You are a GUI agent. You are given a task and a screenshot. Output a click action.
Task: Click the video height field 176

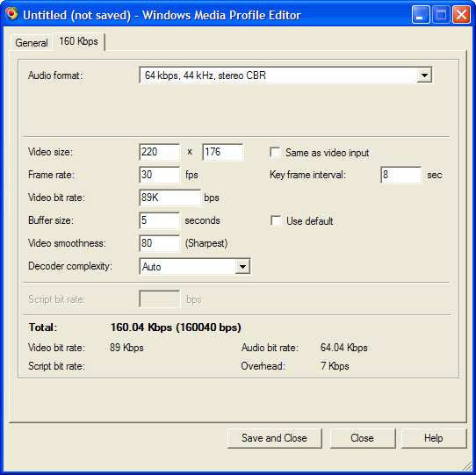point(222,152)
